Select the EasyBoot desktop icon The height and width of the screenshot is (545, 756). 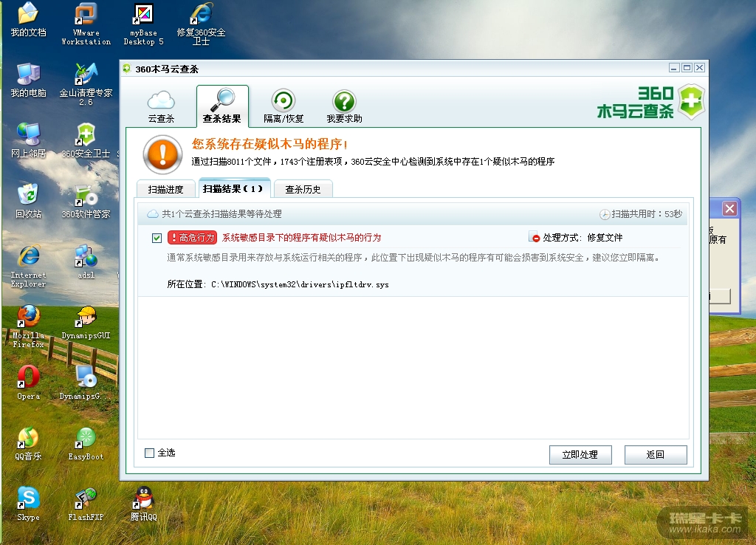click(86, 444)
